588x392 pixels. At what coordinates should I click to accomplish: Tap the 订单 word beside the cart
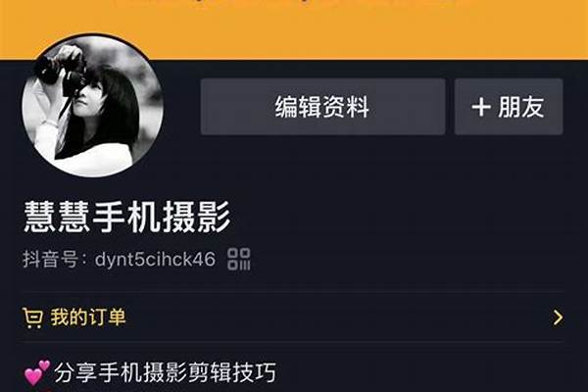(107, 317)
